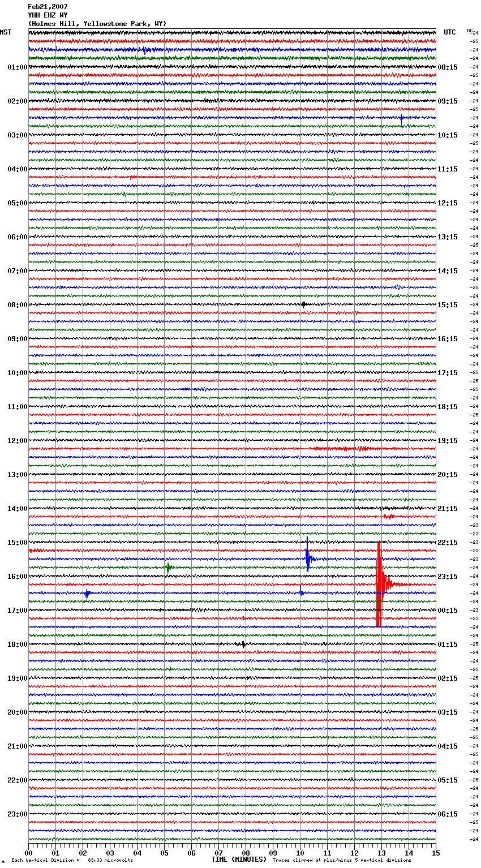481x868 pixels.
Task: Select the 07:00 MST row label
Action: point(17,271)
